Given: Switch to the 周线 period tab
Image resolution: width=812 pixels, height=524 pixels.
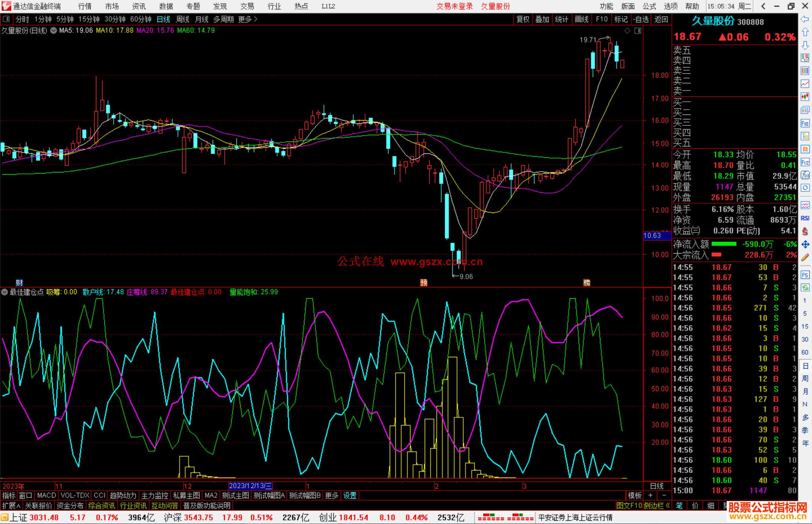Looking at the screenshot, I should pos(183,19).
